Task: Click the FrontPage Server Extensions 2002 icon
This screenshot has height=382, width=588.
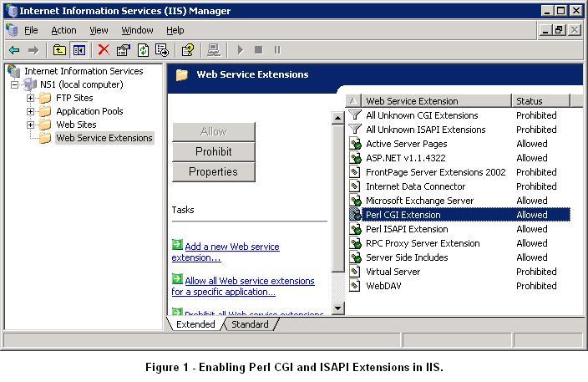Action: point(354,172)
